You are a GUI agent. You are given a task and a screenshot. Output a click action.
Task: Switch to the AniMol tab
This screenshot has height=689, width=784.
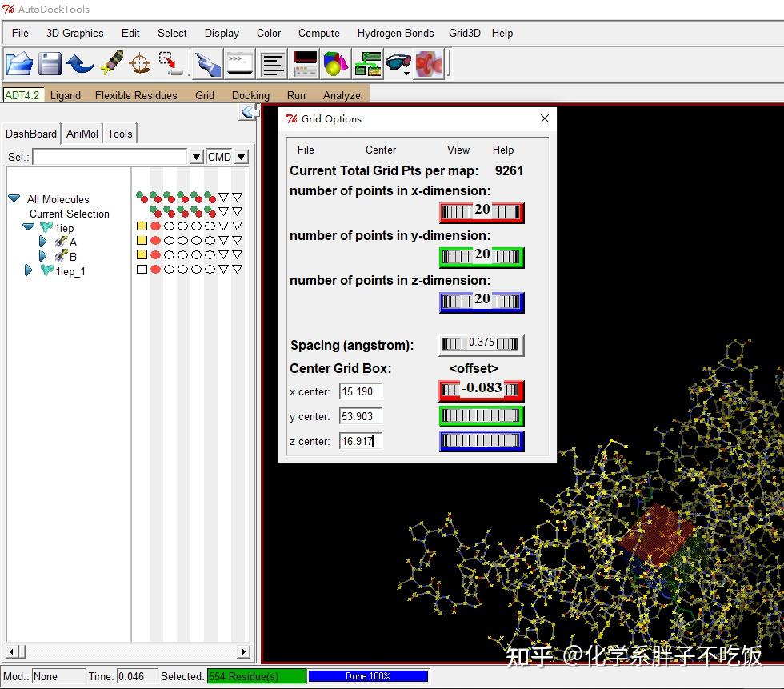pos(82,134)
